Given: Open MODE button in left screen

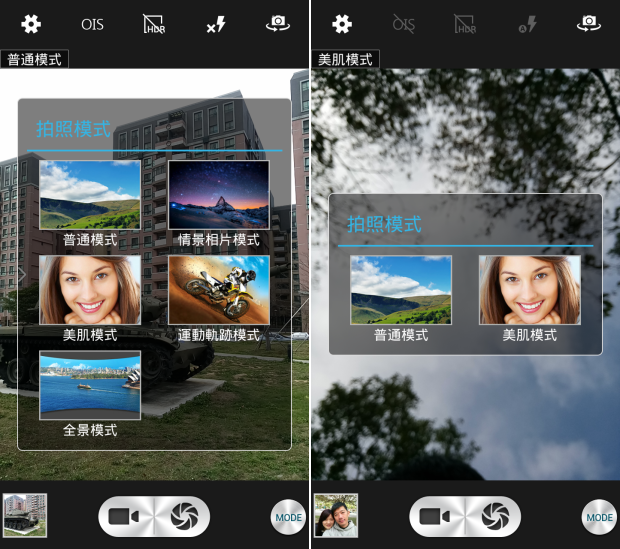Looking at the screenshot, I should pos(288,517).
